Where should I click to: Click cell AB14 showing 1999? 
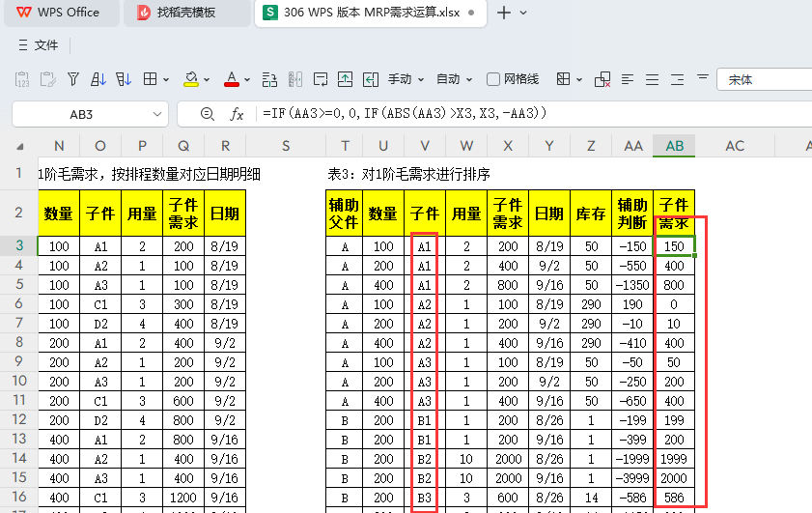point(674,459)
